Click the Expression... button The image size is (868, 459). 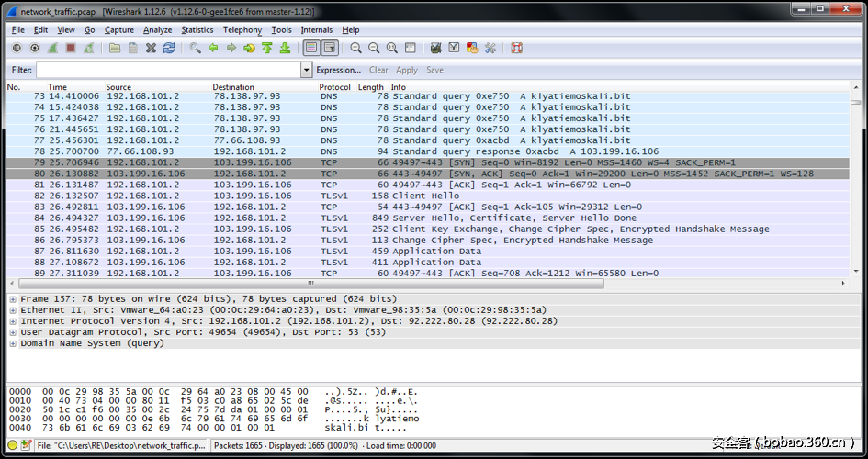point(338,70)
